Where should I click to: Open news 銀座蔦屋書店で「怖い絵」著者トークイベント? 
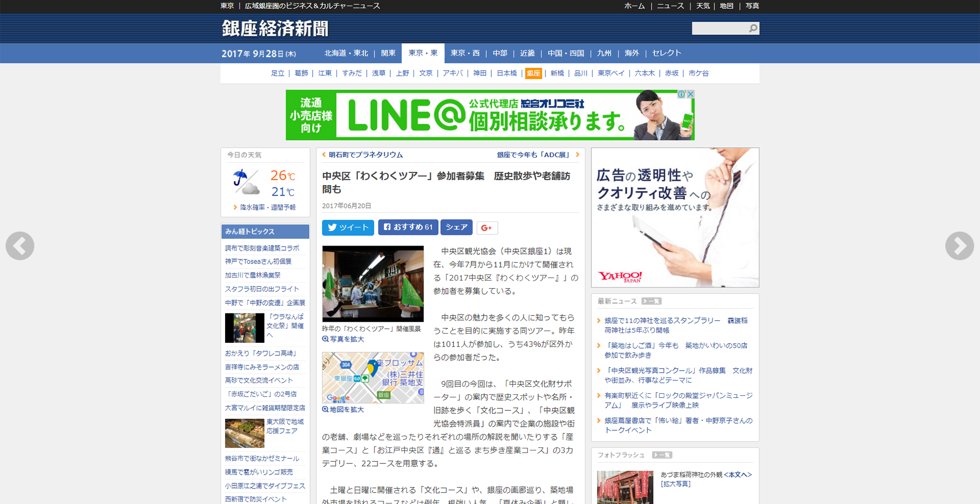(x=678, y=425)
